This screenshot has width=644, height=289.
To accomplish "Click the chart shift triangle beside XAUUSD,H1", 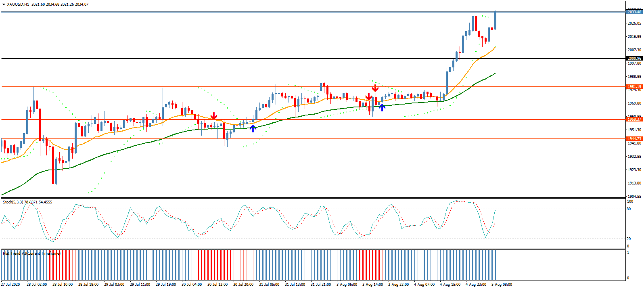I will click(4, 4).
